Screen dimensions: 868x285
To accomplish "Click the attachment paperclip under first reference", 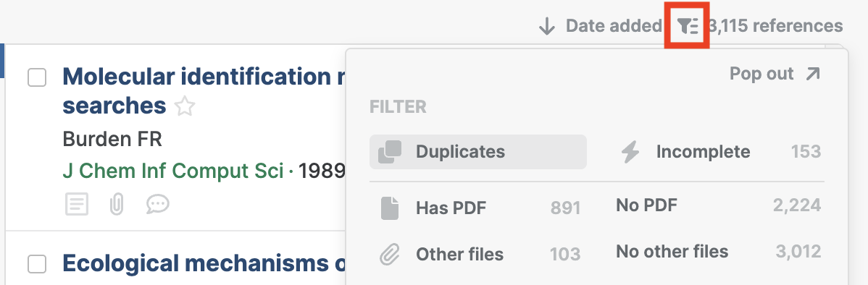I will (116, 205).
